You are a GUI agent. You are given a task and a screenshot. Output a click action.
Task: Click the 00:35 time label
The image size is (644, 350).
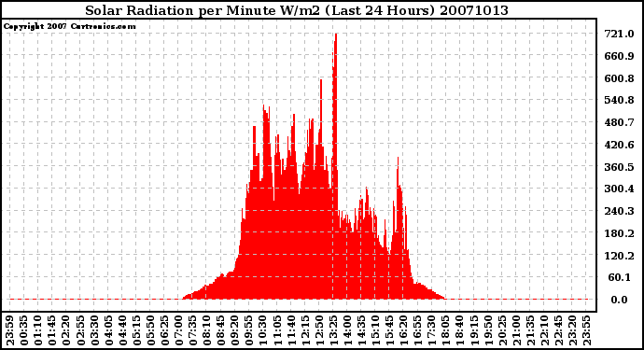tap(24, 330)
